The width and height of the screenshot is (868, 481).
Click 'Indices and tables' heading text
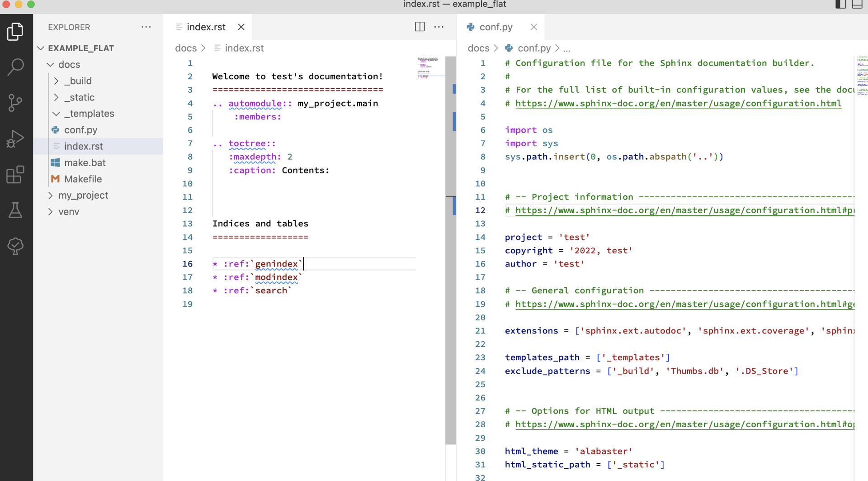pyautogui.click(x=260, y=224)
